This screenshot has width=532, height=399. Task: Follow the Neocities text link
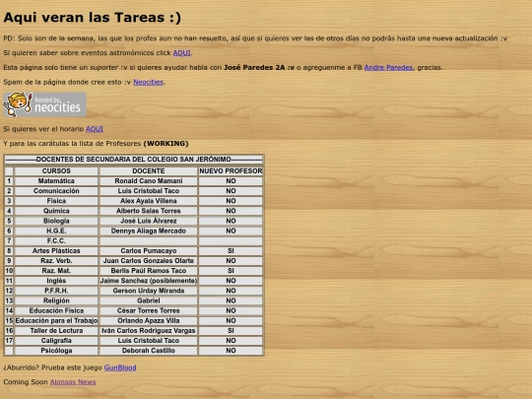tap(148, 82)
